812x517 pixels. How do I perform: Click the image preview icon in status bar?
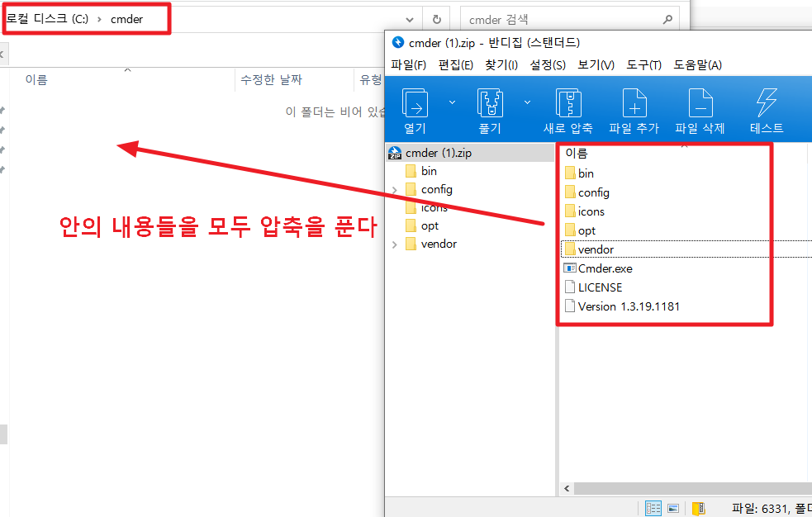[673, 509]
